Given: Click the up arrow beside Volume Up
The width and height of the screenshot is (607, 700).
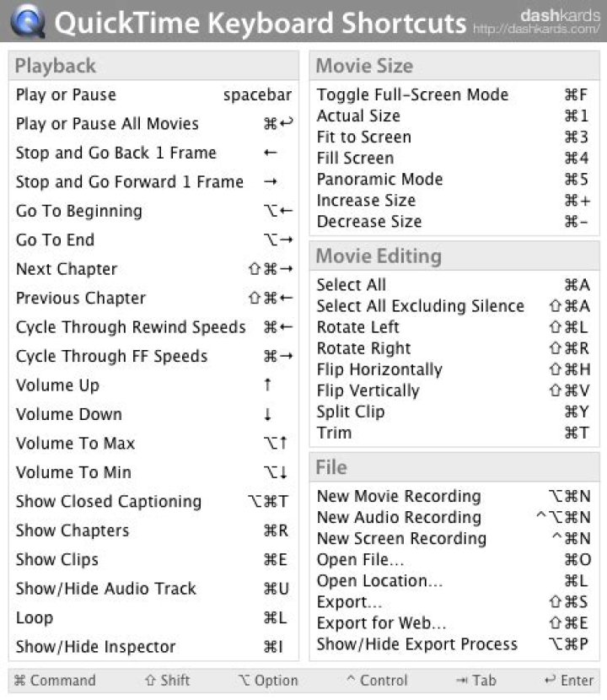Looking at the screenshot, I should tap(267, 385).
